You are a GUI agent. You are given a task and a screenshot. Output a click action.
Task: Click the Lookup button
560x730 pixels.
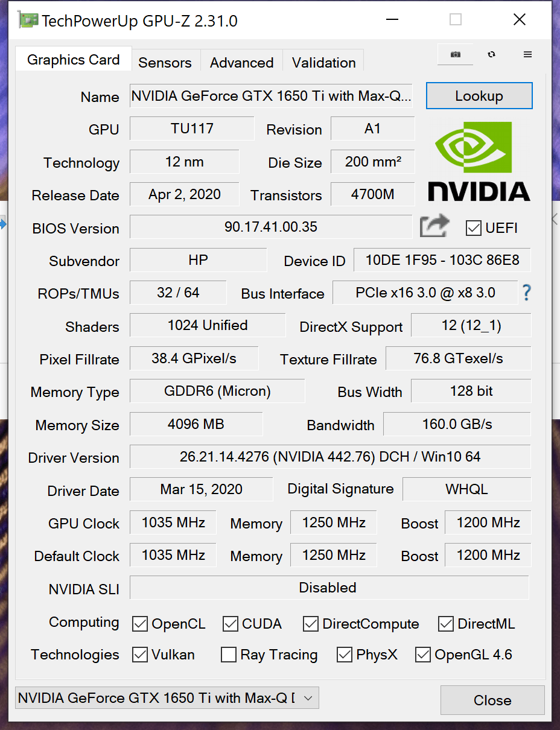coord(479,96)
